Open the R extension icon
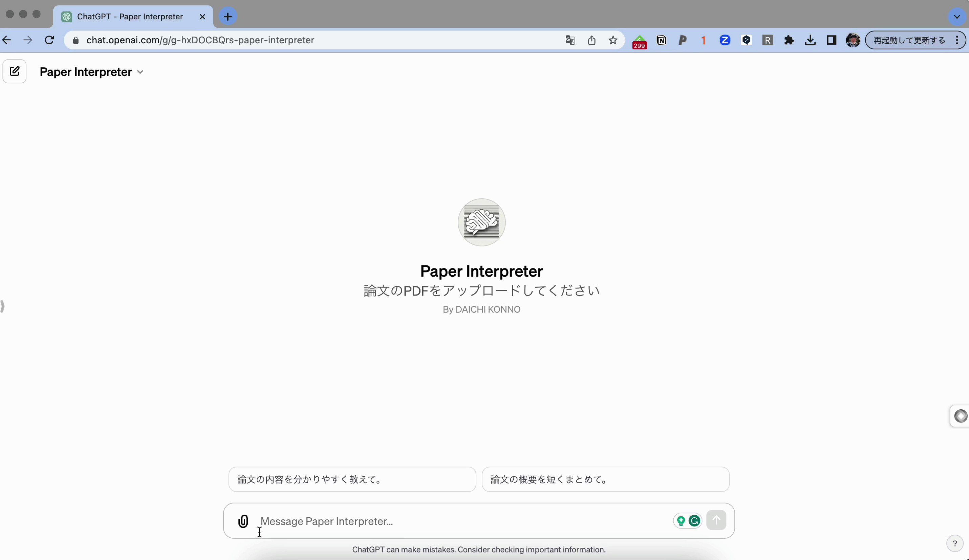Screen dimensions: 969x560 point(768,40)
